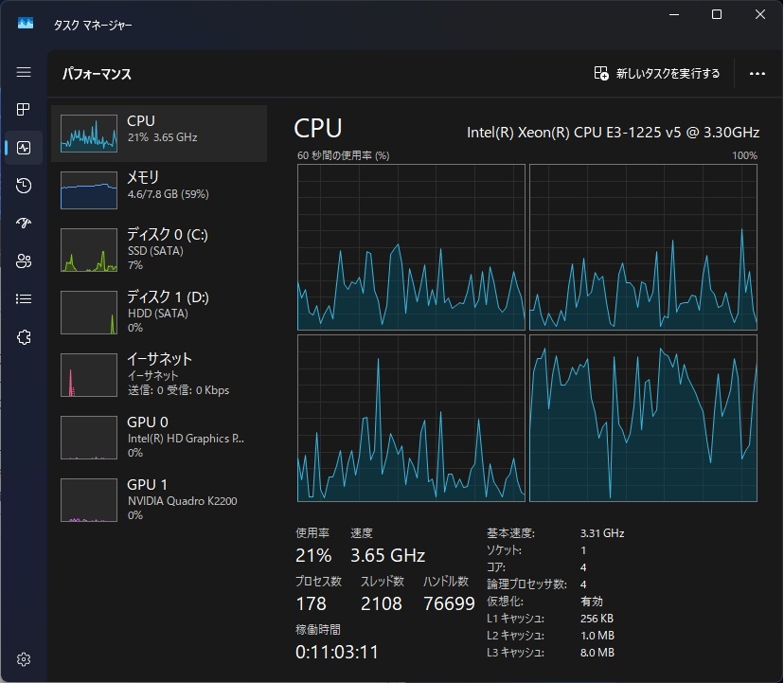Click the Task Manager title bar icon

point(26,24)
